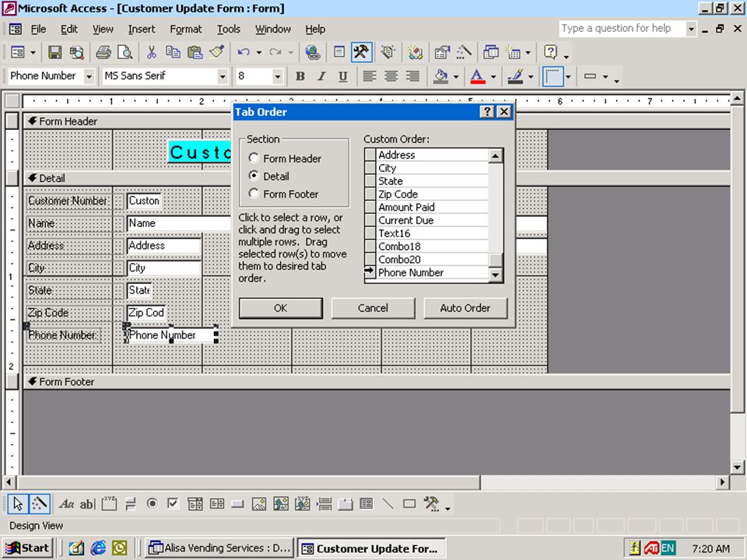Center-align the text

[391, 76]
